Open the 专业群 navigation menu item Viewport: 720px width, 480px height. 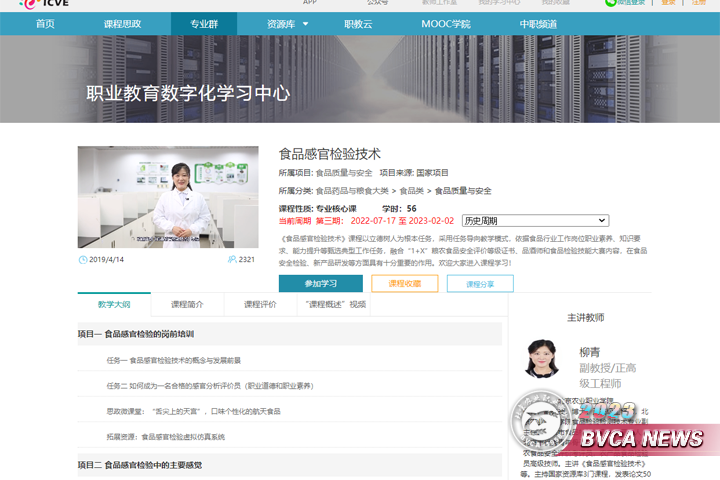click(x=204, y=23)
